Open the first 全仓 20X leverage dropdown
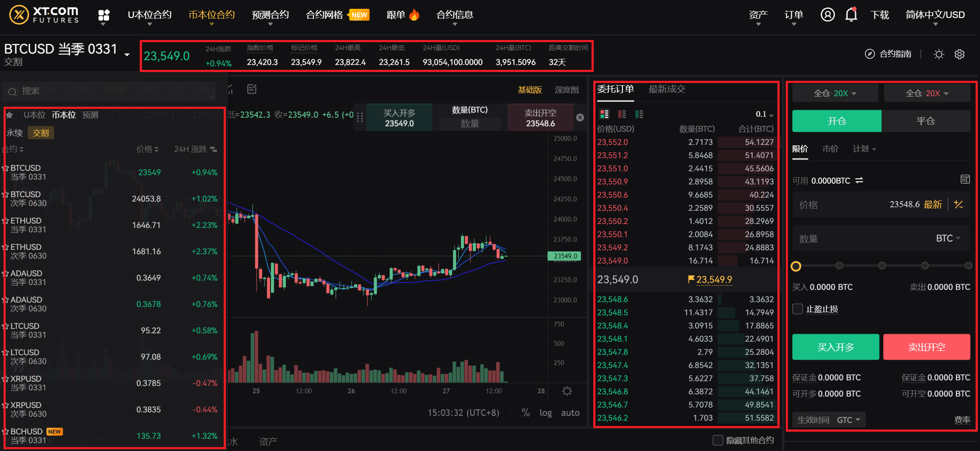This screenshot has width=980, height=451. (x=835, y=93)
